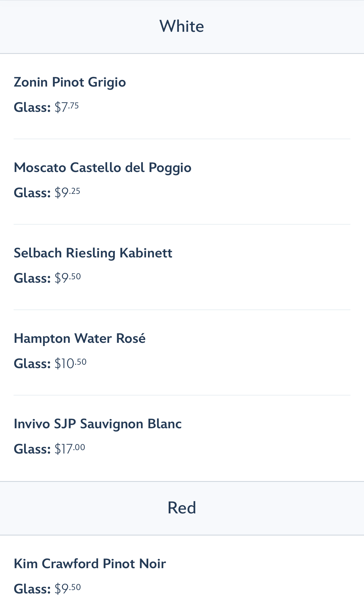Choose Selbach Riesling Kabinett entry
This screenshot has height=613, width=364.
pyautogui.click(x=93, y=253)
